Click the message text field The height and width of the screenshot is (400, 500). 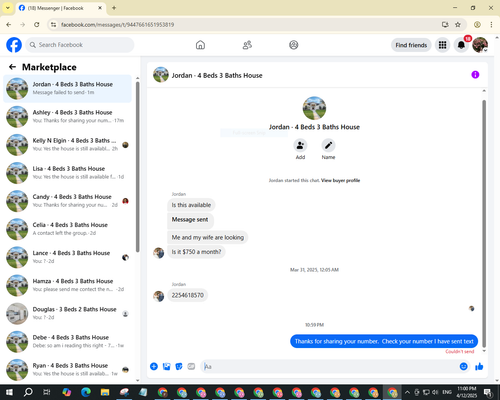tap(330, 367)
